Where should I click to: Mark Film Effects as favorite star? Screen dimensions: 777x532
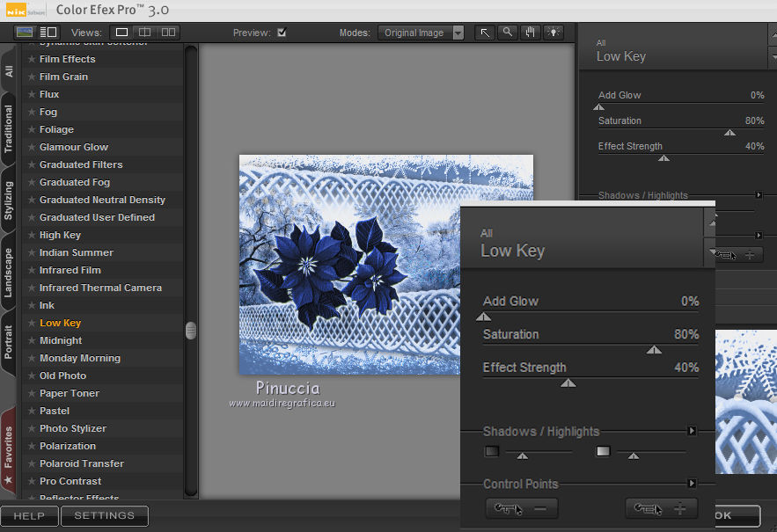tap(32, 59)
